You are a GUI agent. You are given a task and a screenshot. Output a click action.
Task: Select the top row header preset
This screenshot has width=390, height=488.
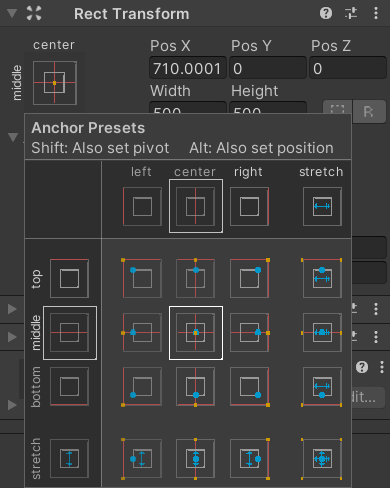pyautogui.click(x=69, y=278)
